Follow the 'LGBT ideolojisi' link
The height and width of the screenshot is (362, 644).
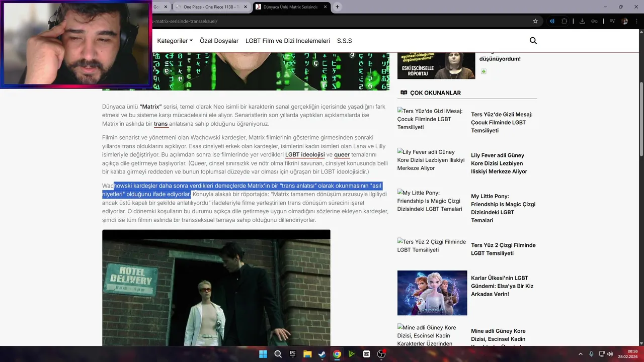(305, 154)
